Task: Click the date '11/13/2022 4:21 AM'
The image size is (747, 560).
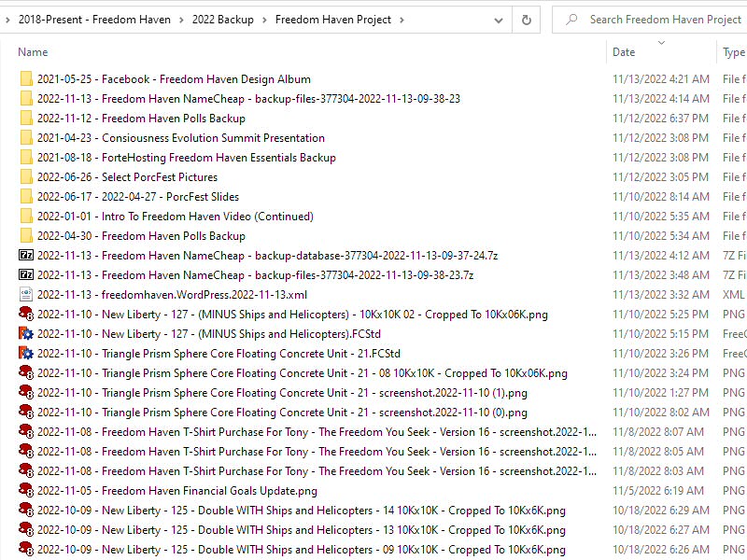Action: (x=661, y=79)
